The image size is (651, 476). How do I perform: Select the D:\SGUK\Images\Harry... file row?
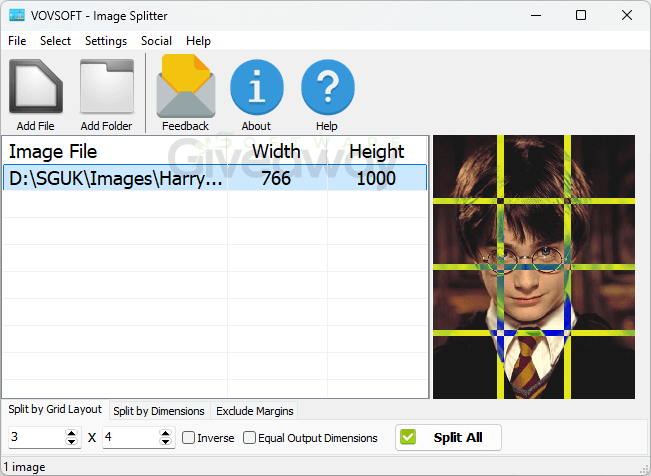pos(215,178)
